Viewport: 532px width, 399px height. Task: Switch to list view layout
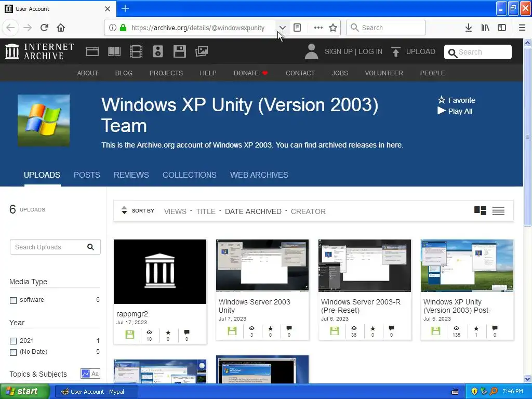[x=498, y=211]
